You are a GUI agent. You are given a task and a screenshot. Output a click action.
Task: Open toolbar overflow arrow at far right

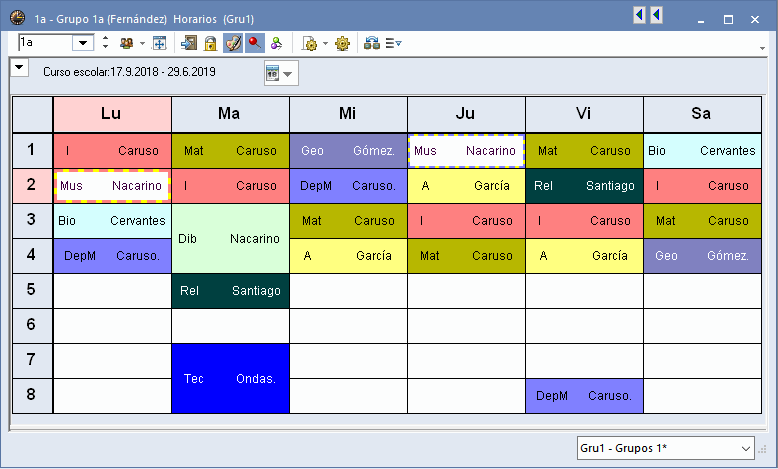pyautogui.click(x=762, y=48)
